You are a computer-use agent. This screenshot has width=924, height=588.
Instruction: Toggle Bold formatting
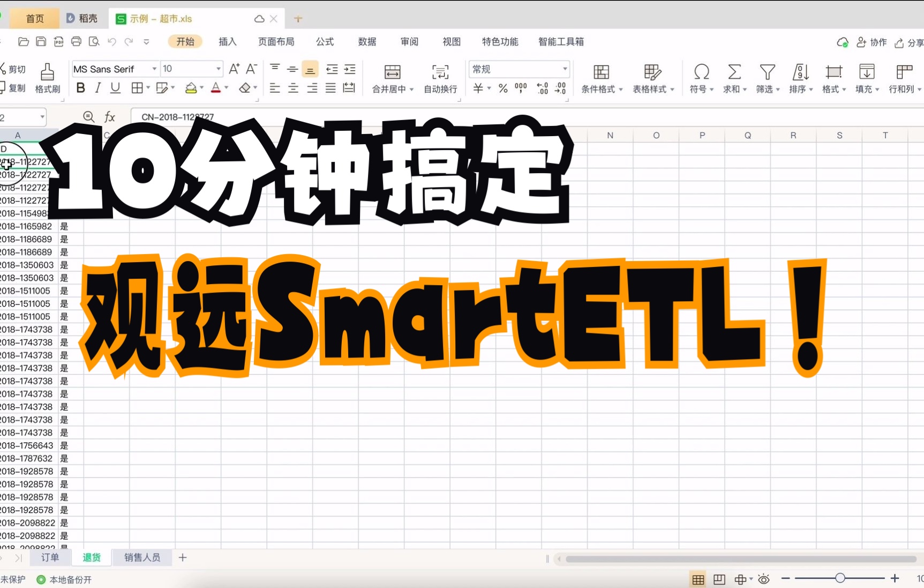click(81, 88)
